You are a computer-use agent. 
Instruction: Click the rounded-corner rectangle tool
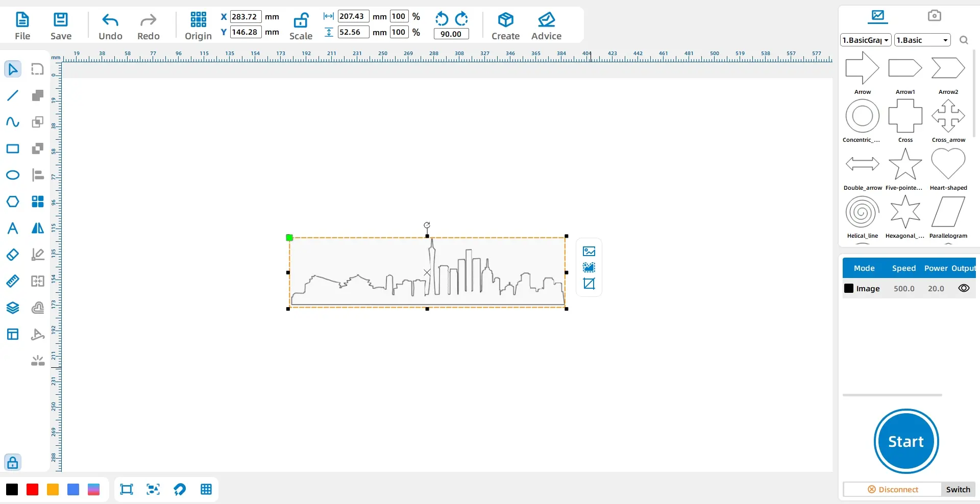38,69
